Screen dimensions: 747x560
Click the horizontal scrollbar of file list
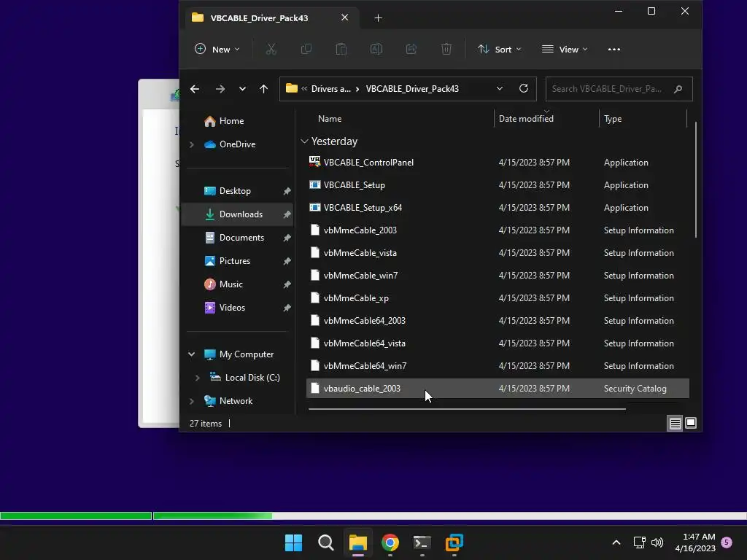click(x=467, y=408)
